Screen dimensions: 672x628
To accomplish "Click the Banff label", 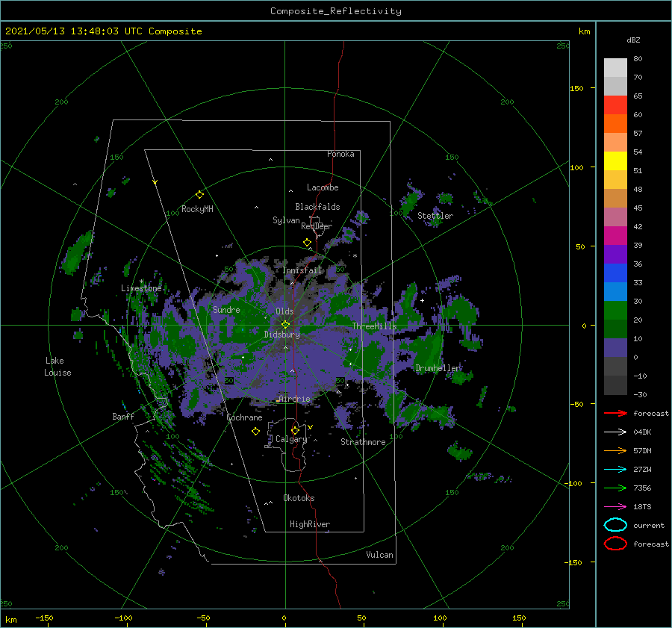I will 123,416.
